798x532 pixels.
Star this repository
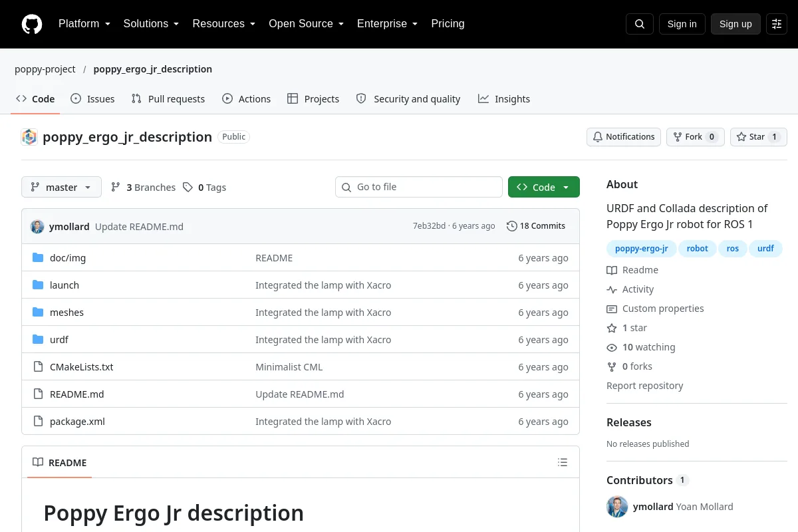759,137
